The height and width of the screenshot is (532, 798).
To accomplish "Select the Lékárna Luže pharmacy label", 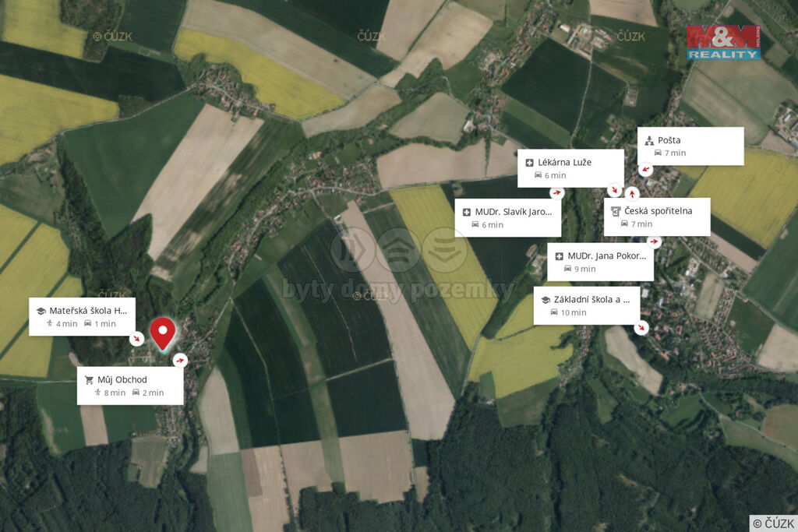I will click(571, 168).
